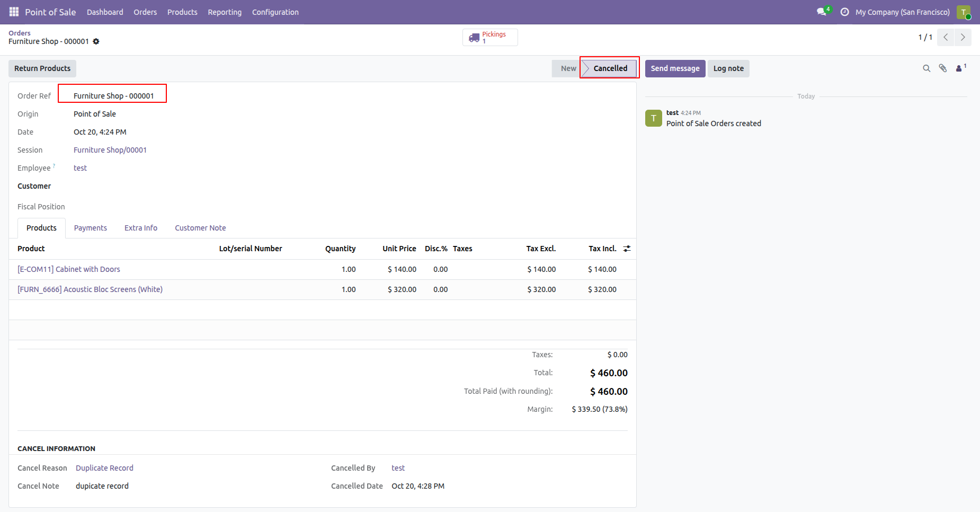Screen dimensions: 980x512
Task: Click the Order Ref field value
Action: 113,96
